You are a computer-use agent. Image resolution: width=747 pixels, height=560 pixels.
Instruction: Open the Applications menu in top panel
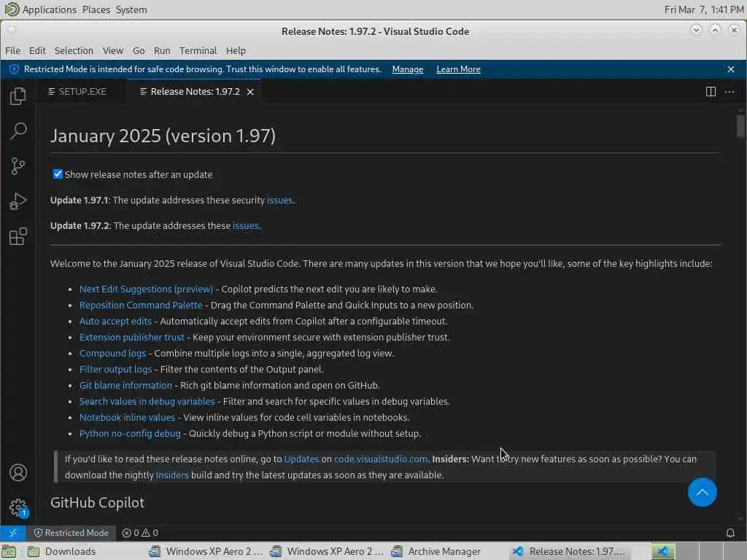[49, 9]
